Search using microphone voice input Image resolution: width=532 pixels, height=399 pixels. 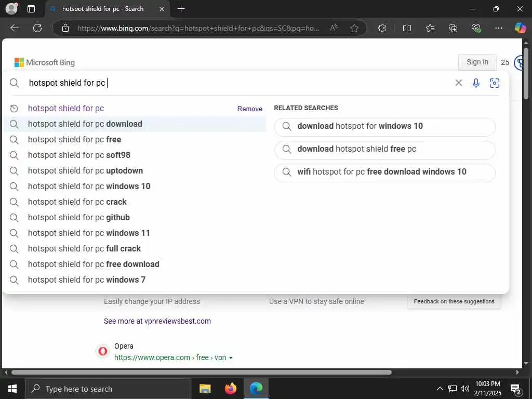[476, 83]
